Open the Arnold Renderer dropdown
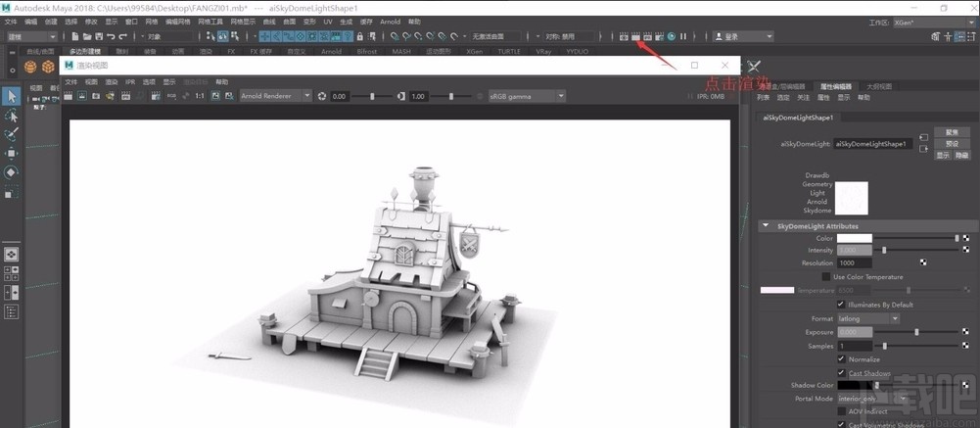Screen dimensions: 980x428 click(x=276, y=96)
